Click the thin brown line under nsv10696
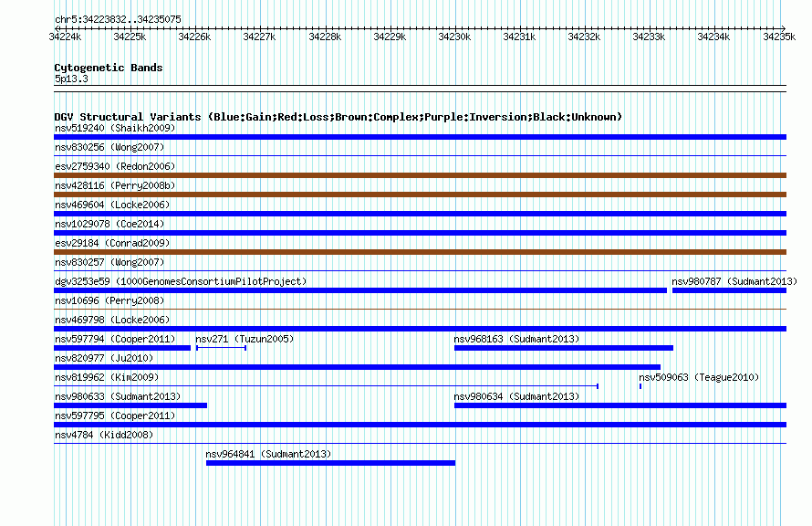The height and width of the screenshot is (526, 812). point(420,309)
